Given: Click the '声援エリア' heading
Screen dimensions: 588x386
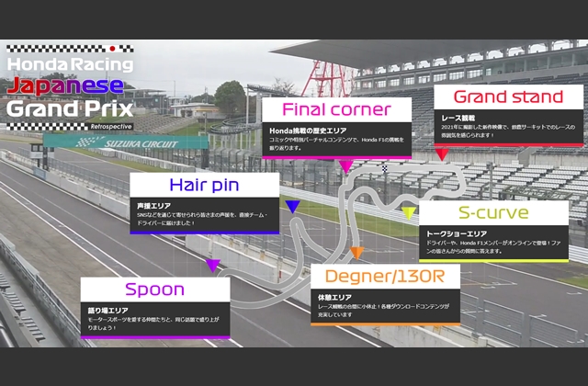Looking at the screenshot, I should 153,206.
